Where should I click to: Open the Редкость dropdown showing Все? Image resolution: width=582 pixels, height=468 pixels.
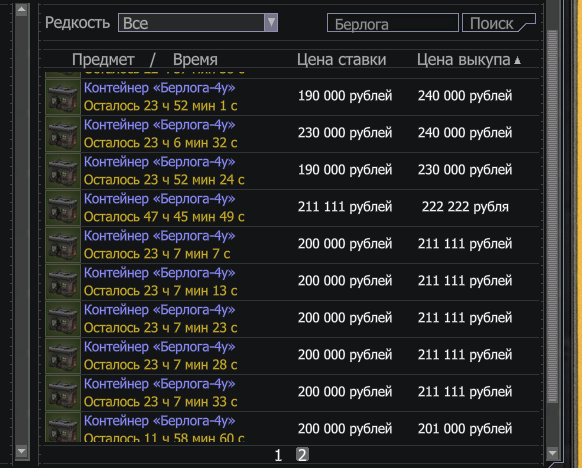198,23
